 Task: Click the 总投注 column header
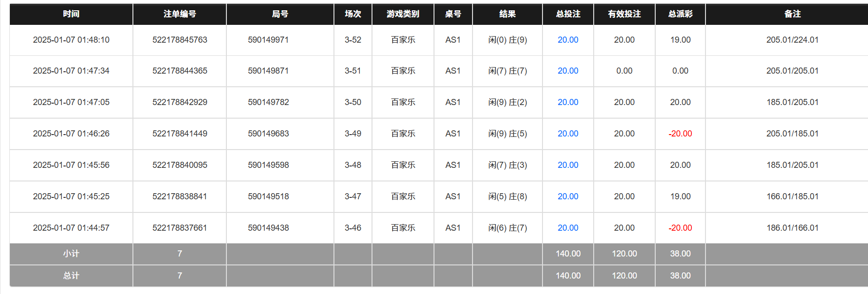point(568,14)
